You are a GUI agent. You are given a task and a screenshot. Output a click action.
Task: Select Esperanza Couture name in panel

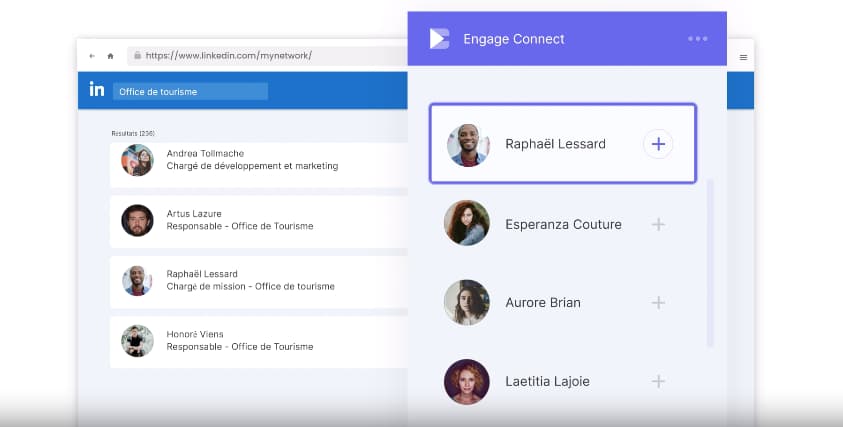(563, 224)
